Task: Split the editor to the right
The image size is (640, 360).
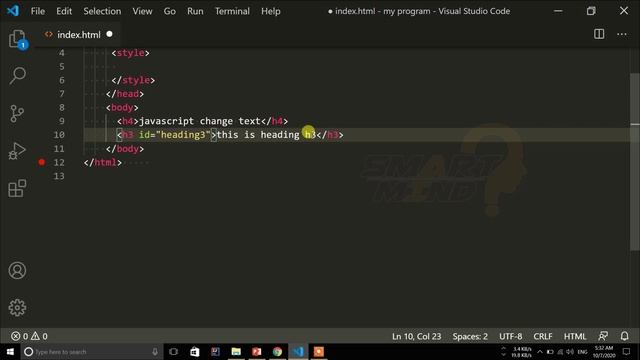Action: tap(599, 34)
